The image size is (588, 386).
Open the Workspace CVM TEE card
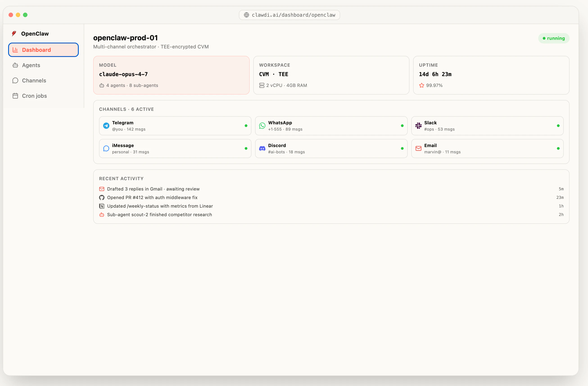[331, 75]
